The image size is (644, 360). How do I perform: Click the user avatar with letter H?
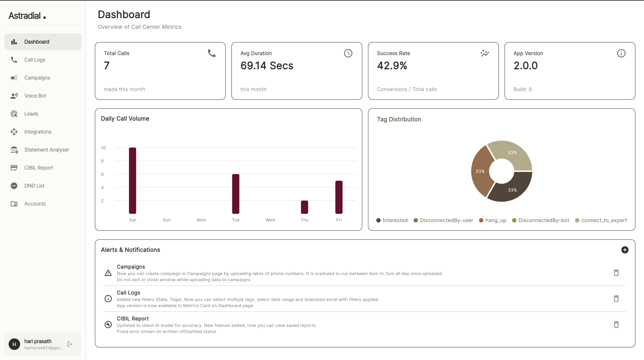(14, 344)
